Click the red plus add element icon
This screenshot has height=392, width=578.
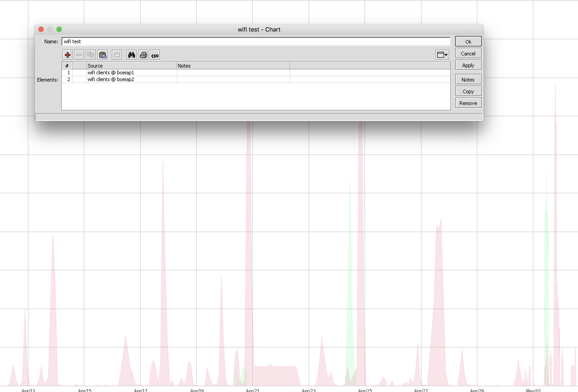tap(68, 55)
